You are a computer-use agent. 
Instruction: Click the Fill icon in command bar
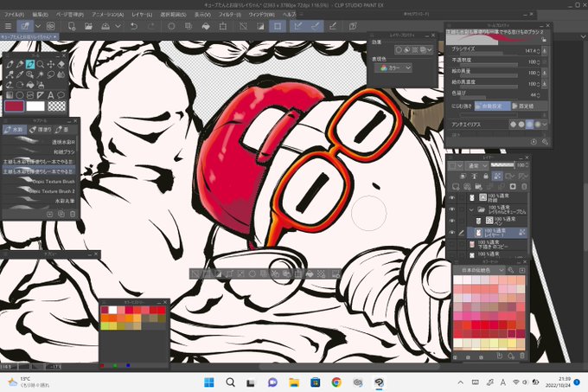(206, 26)
